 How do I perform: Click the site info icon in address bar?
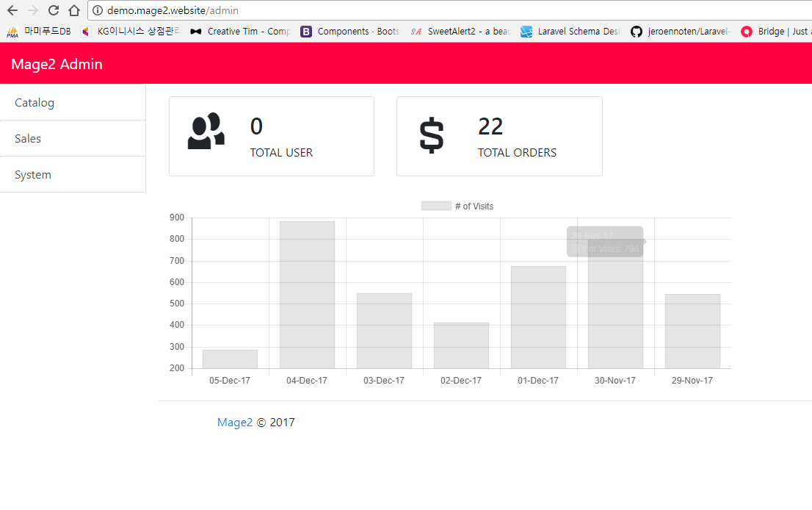coord(97,11)
